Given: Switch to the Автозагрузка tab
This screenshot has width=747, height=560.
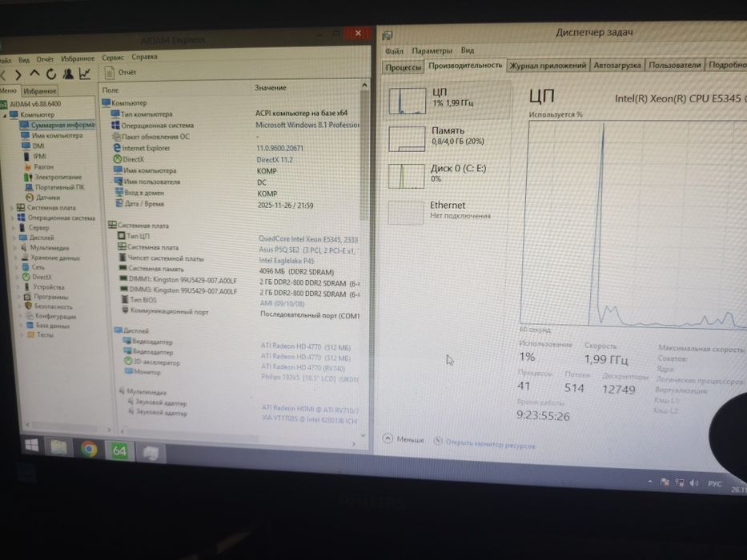Looking at the screenshot, I should tap(617, 65).
